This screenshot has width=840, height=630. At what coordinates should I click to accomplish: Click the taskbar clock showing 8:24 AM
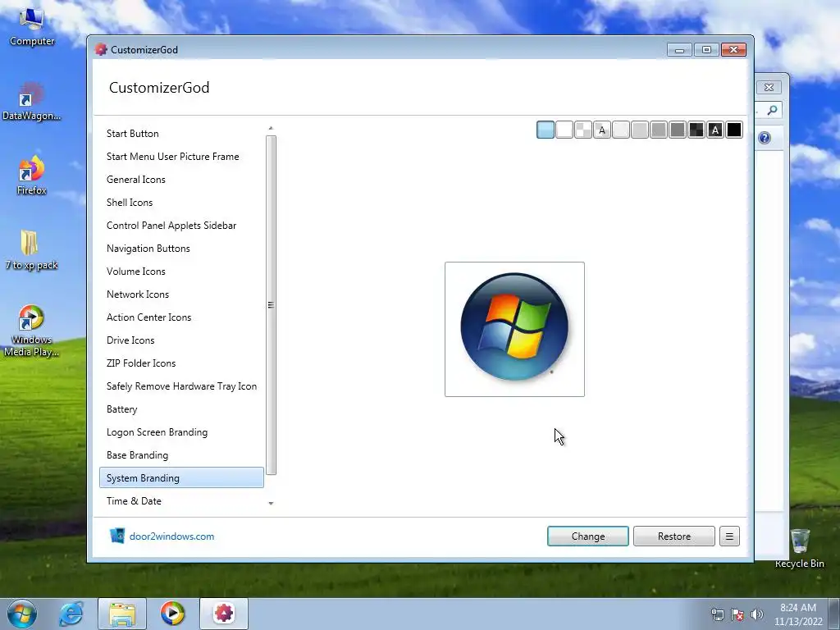pos(798,614)
